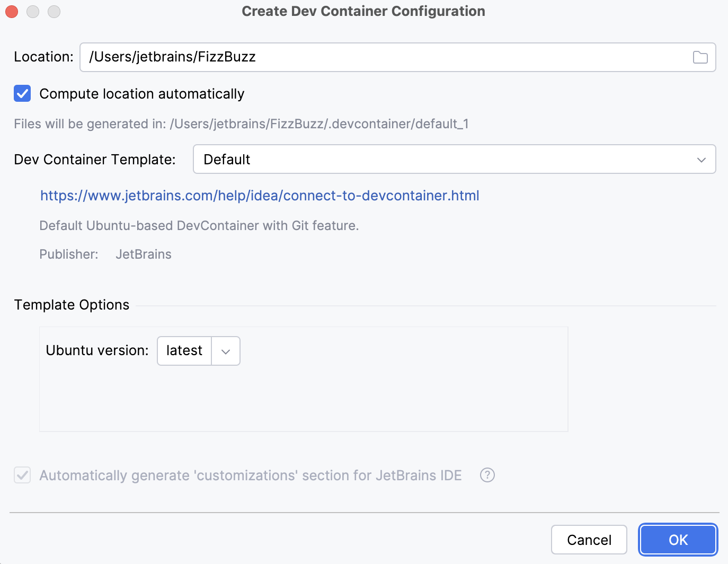Click the Template Options section header
This screenshot has height=564, width=728.
click(x=72, y=304)
